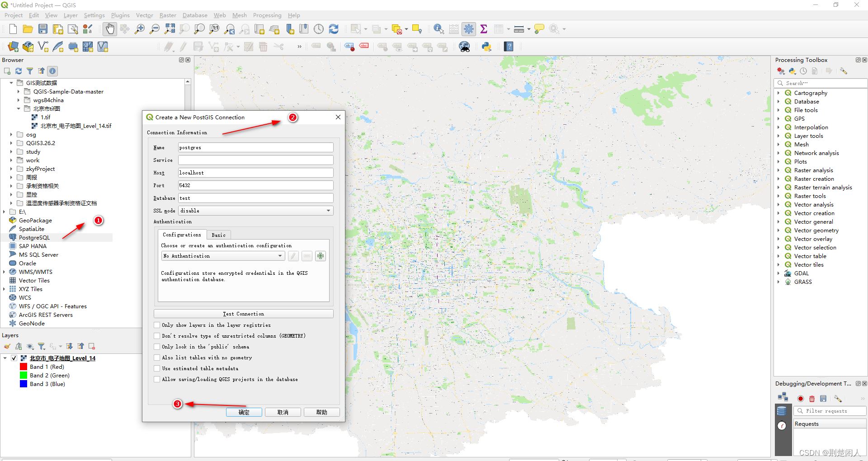Click the 取消 (Cancel) button
Image resolution: width=868 pixels, height=461 pixels.
tap(283, 412)
